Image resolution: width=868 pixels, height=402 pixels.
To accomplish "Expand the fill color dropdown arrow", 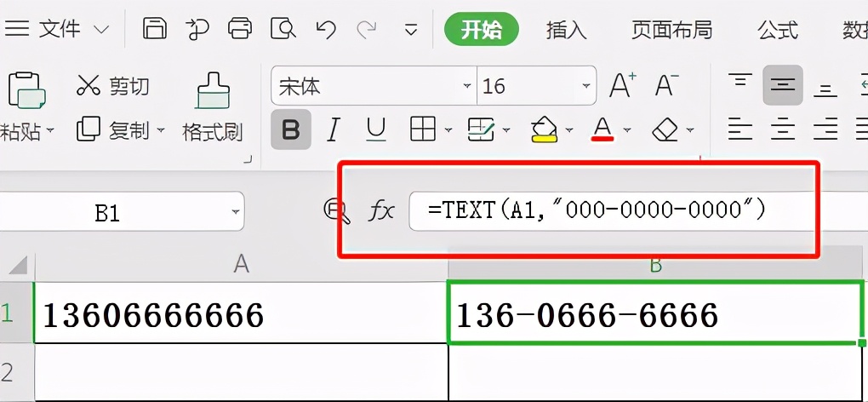I will click(569, 130).
